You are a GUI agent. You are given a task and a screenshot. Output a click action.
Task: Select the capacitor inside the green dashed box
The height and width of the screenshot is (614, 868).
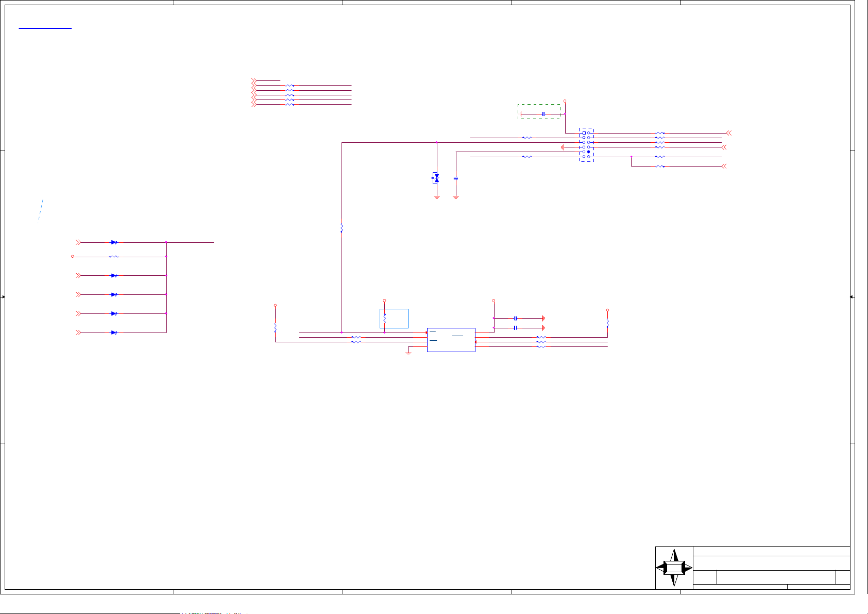pos(543,114)
